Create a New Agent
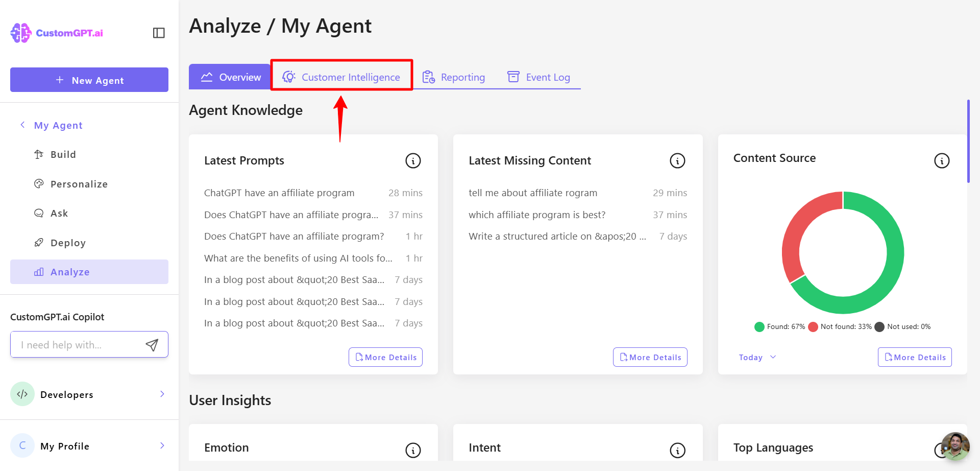 [89, 80]
